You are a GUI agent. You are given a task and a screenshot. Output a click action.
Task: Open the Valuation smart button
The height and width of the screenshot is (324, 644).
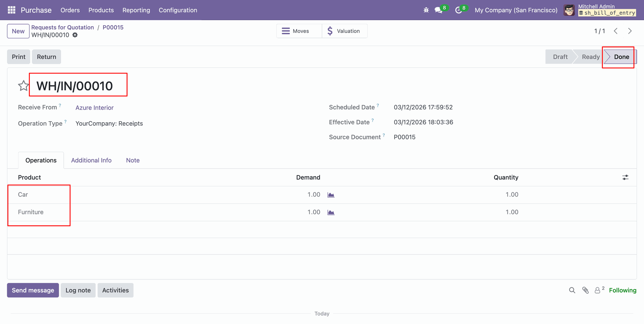344,31
